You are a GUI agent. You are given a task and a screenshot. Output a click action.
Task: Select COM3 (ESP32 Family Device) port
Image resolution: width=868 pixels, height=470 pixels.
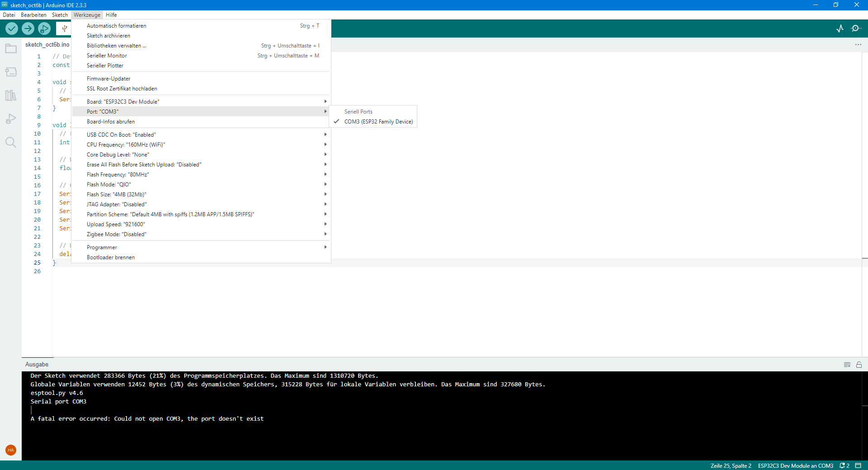pos(379,121)
